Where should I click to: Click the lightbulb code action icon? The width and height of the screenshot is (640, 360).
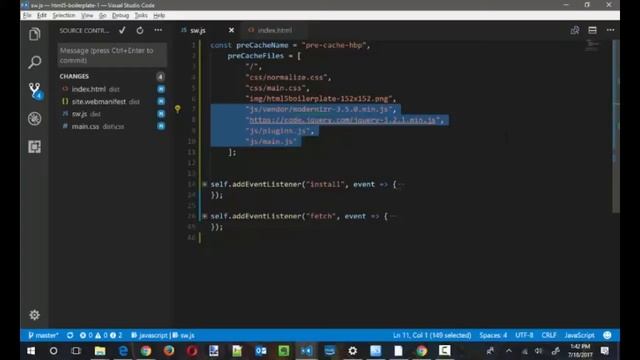(x=178, y=109)
